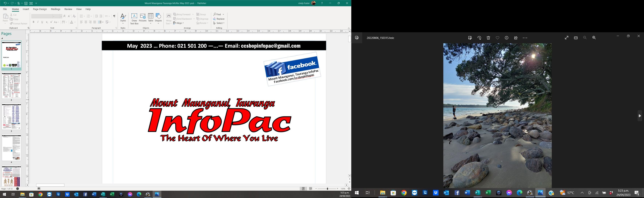Screen dimensions: 644x198
Task: Open the Select dropdown in Editing
Action: 219,23
